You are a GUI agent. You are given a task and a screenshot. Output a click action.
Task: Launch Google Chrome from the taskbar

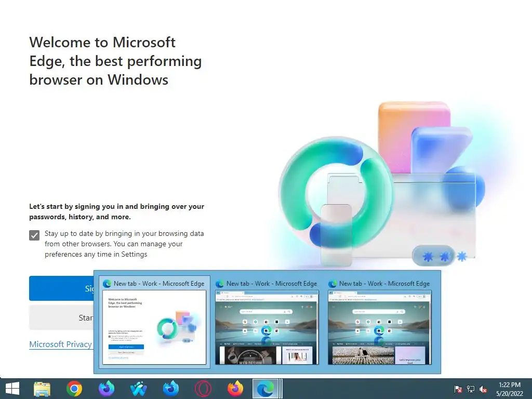[74, 389]
